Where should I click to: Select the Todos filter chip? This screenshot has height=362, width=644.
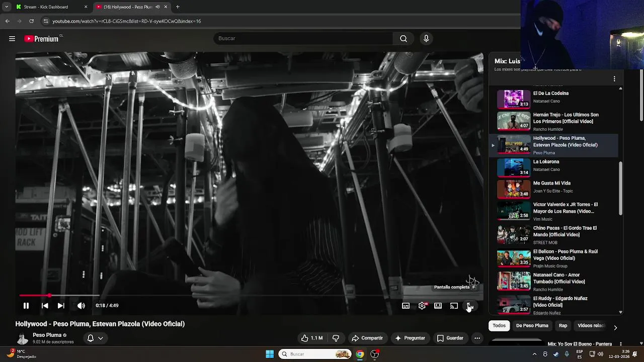pos(499,326)
